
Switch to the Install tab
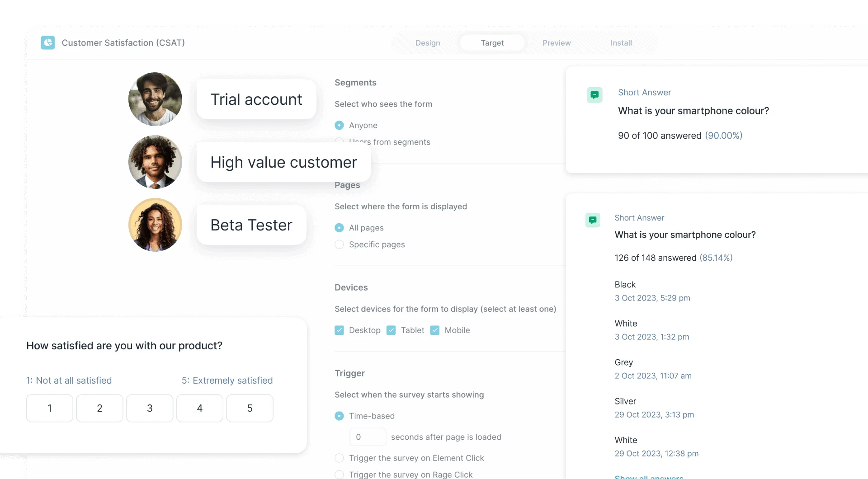pos(621,42)
